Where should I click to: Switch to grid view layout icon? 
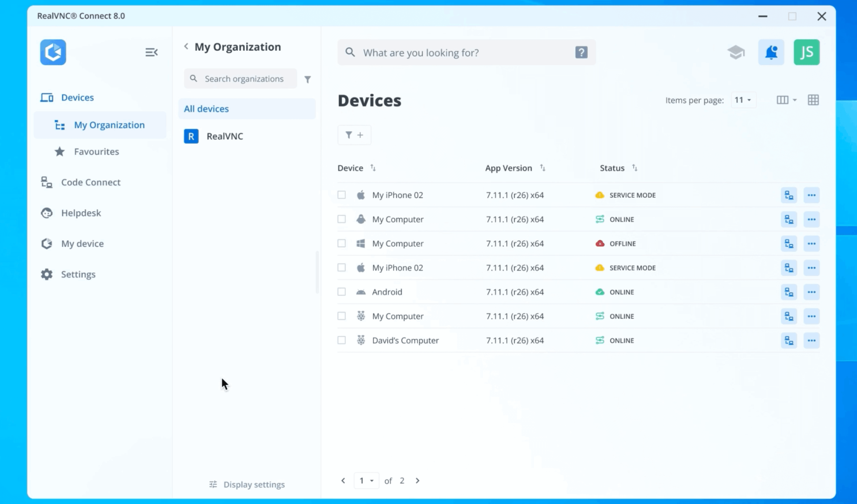pyautogui.click(x=813, y=100)
